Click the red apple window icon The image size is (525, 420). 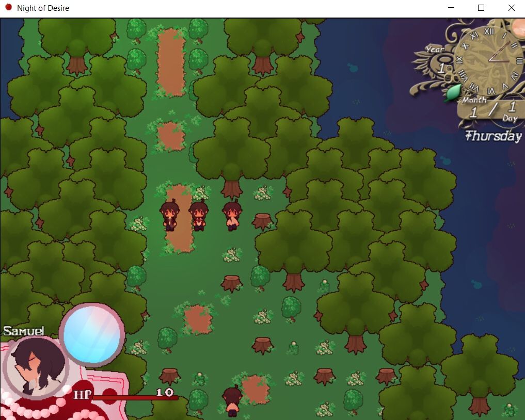8,7
